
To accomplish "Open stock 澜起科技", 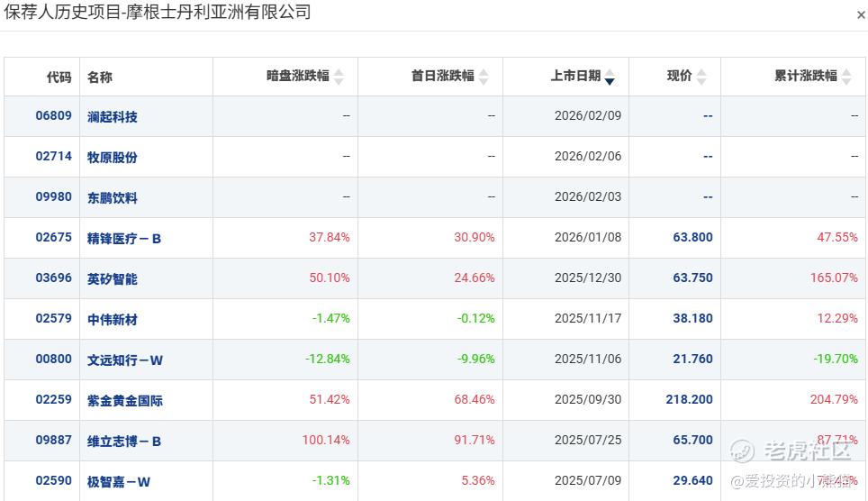I will tap(113, 116).
